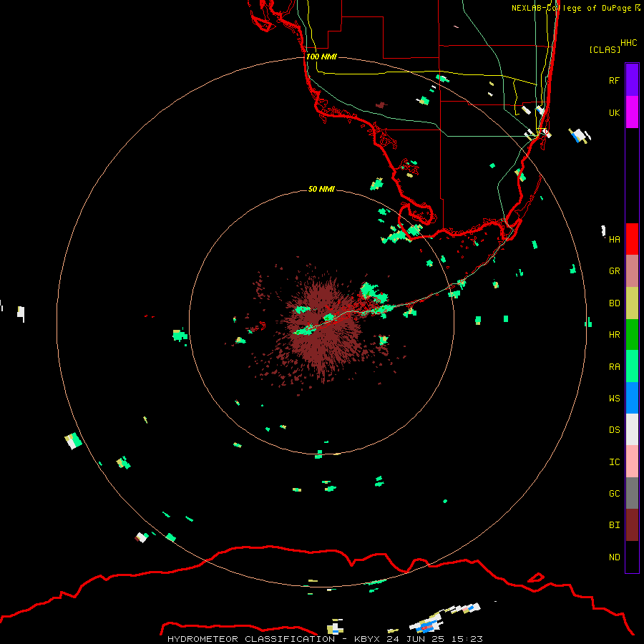Select the light pink IC legend swatch
This screenshot has height=644, width=644.
pyautogui.click(x=632, y=462)
